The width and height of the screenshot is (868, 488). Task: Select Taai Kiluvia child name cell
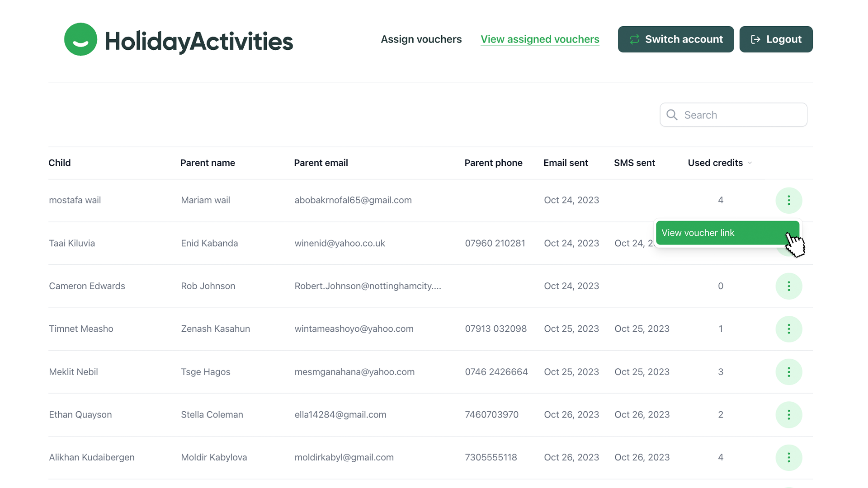(72, 243)
